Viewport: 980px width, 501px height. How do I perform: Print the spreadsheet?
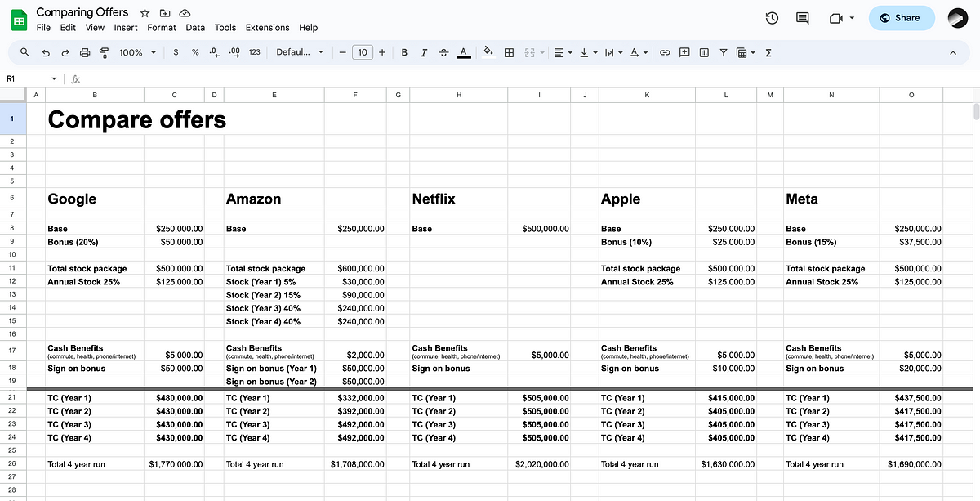pyautogui.click(x=85, y=52)
